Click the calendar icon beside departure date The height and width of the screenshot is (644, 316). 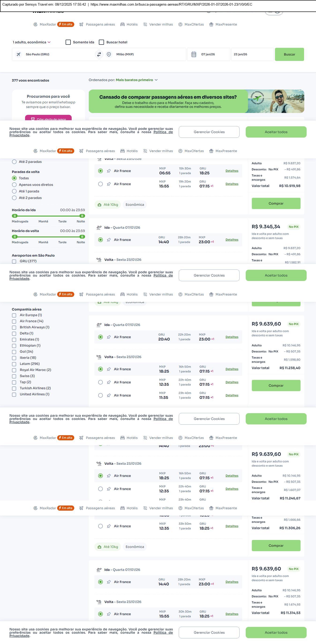click(193, 54)
